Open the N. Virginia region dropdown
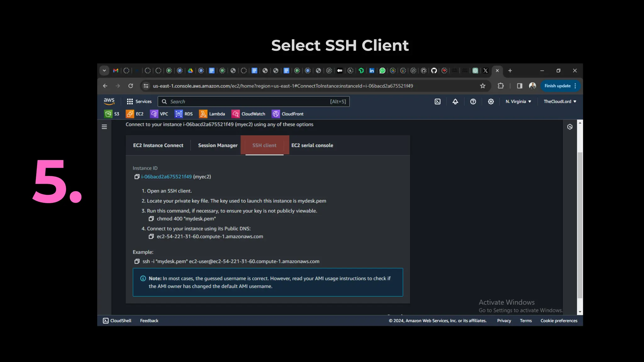The width and height of the screenshot is (644, 362). [x=518, y=101]
